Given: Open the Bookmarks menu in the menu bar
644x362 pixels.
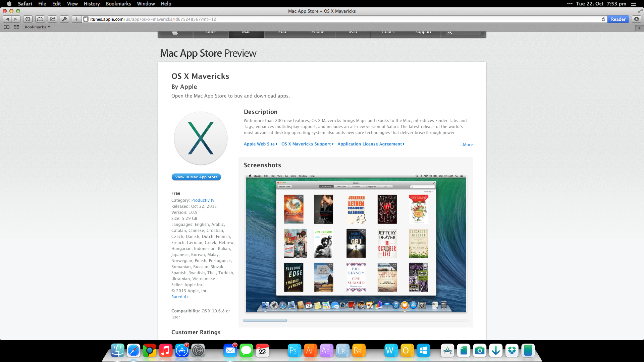Looking at the screenshot, I should tap(118, 4).
